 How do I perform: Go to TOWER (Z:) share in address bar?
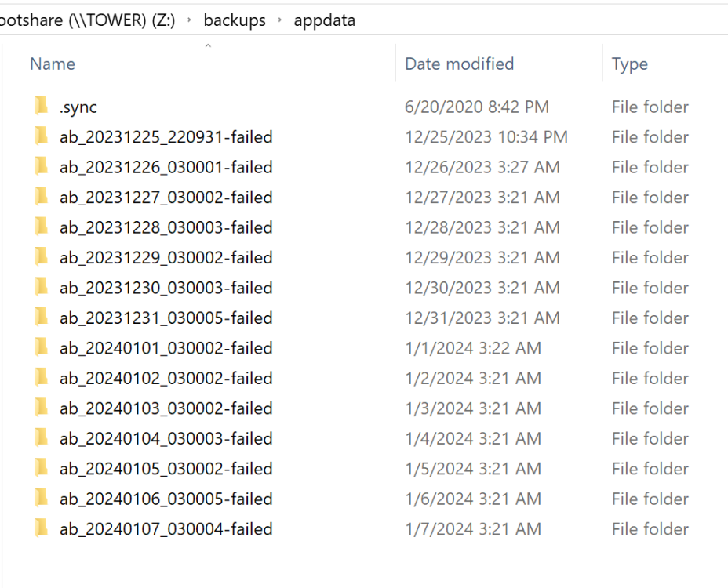tap(88, 20)
